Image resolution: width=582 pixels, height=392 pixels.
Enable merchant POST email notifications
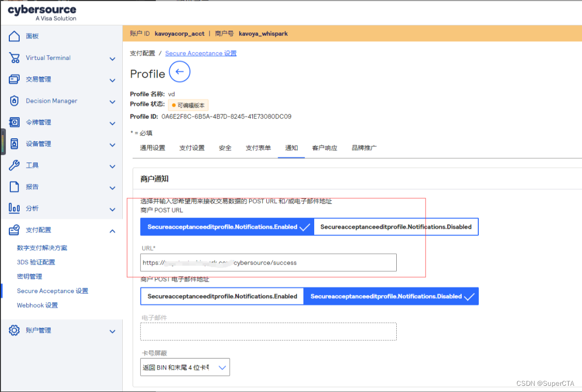click(222, 296)
